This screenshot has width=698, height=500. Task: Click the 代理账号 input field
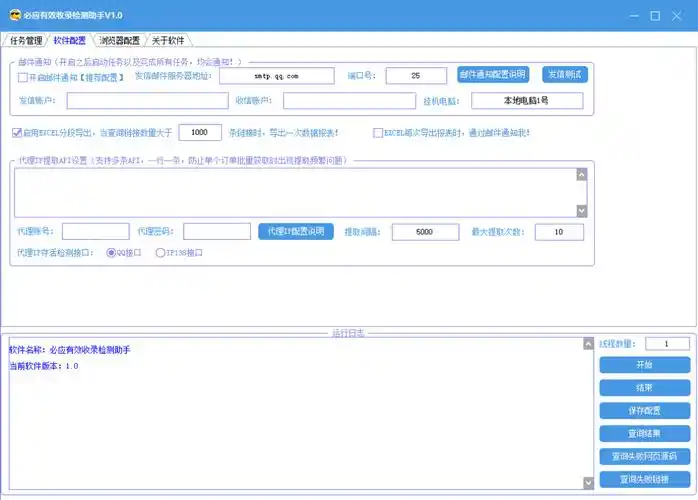pos(96,232)
